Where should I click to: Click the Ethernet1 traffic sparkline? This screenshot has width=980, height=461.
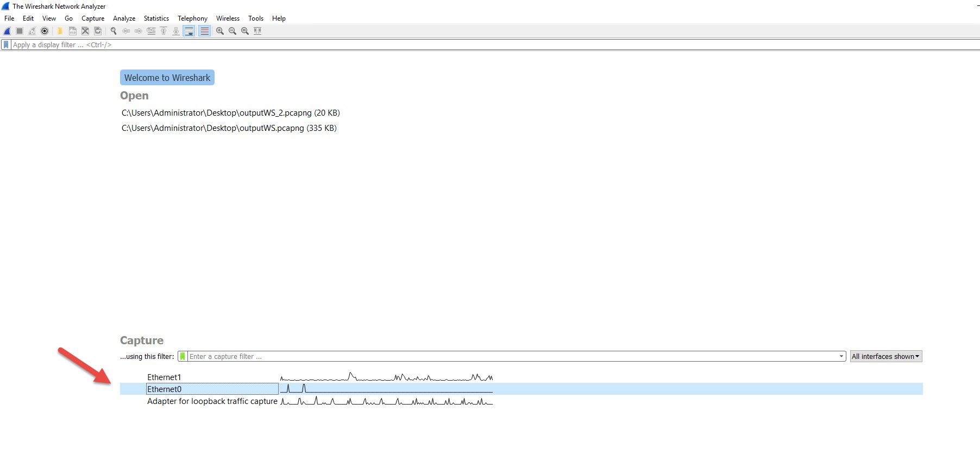[x=386, y=376]
